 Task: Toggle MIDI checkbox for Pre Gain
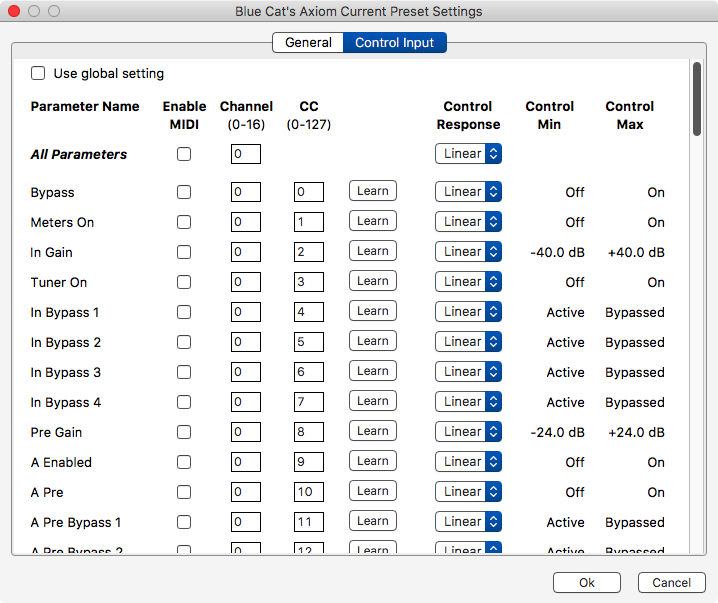point(184,432)
